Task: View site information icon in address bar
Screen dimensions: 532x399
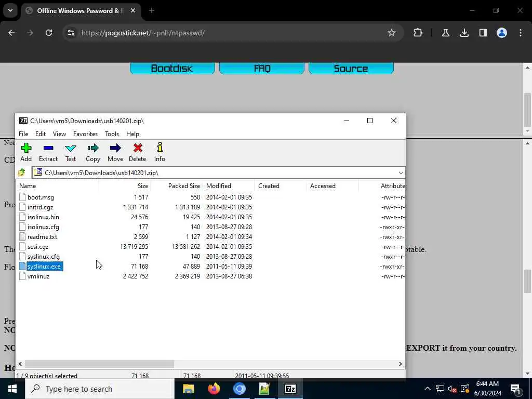Action: tap(71, 33)
